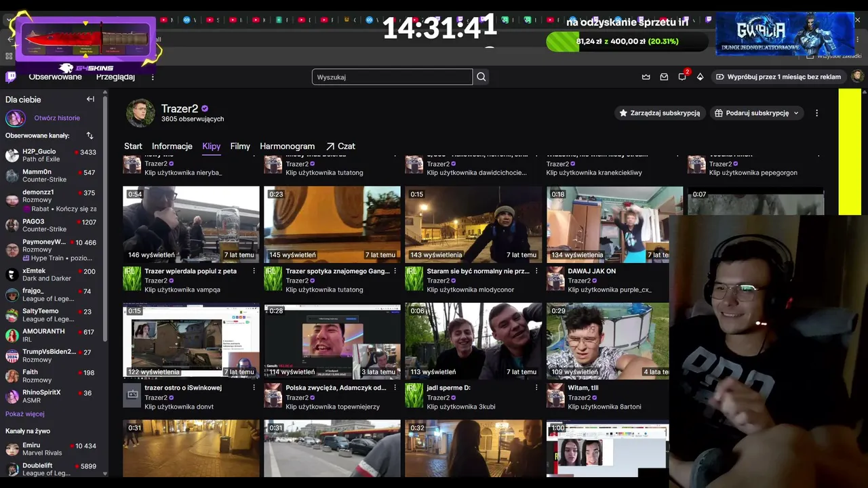
Task: Play the 0:54 clip thumbnail with 146 views
Action: click(x=191, y=225)
